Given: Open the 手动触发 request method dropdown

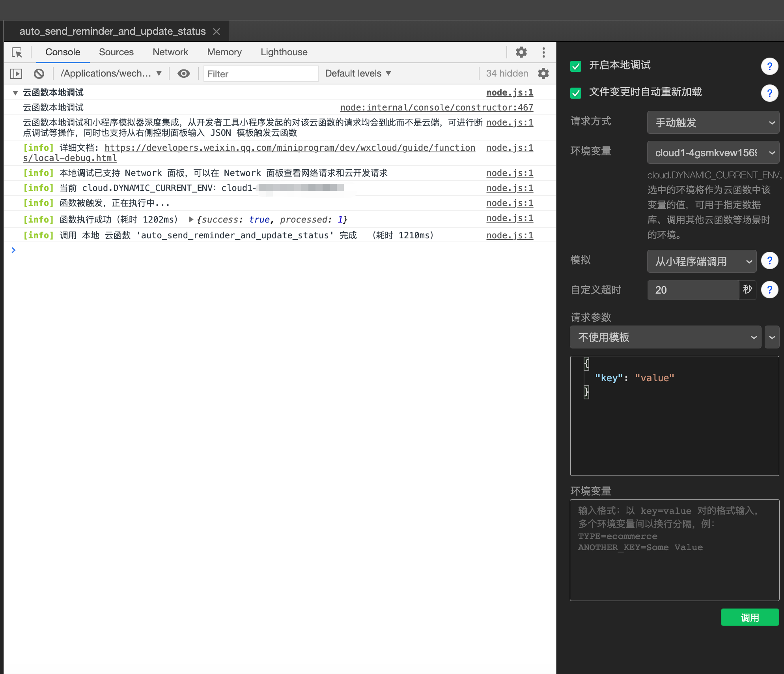Looking at the screenshot, I should click(x=713, y=122).
